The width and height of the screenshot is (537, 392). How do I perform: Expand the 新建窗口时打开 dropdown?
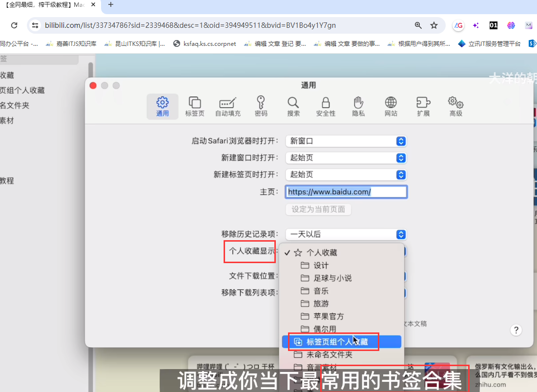click(x=346, y=158)
